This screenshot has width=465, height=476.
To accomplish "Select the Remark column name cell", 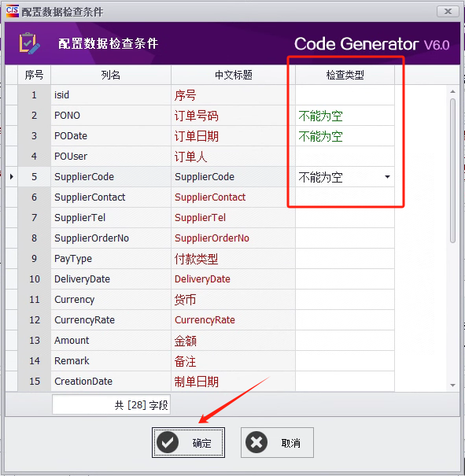I will coord(111,361).
